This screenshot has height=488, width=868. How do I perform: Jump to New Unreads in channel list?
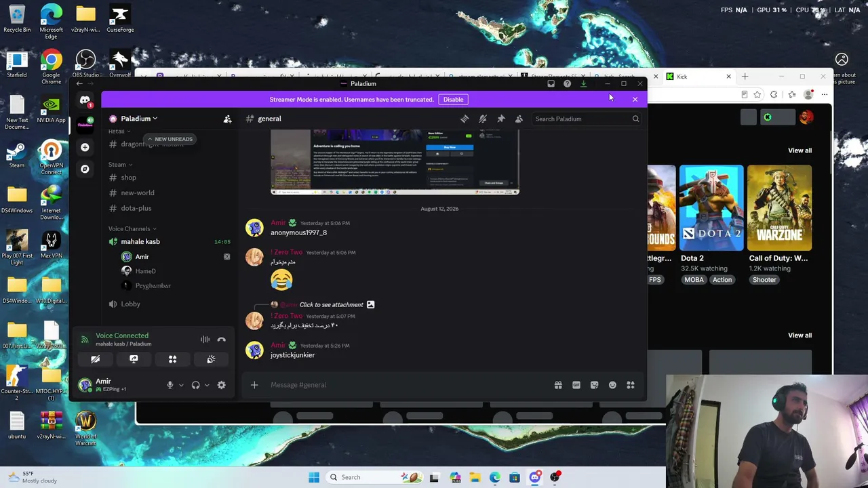[x=170, y=139]
